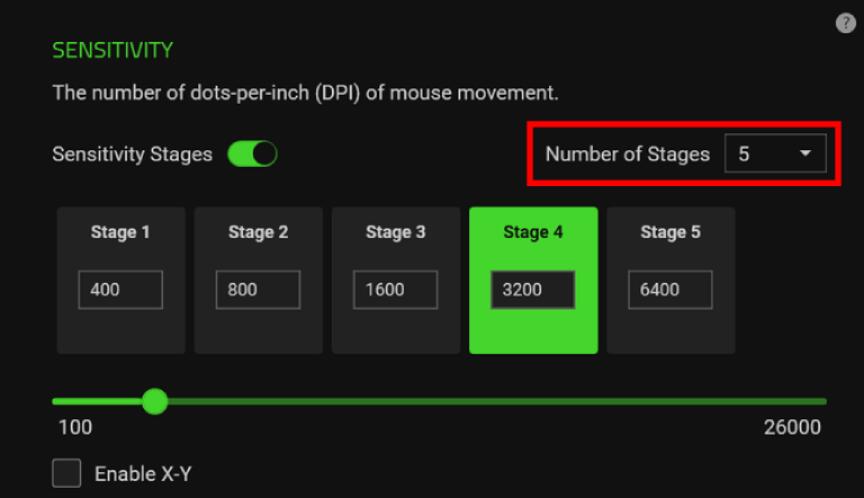Open the Number of Stages dropdown

click(x=775, y=154)
